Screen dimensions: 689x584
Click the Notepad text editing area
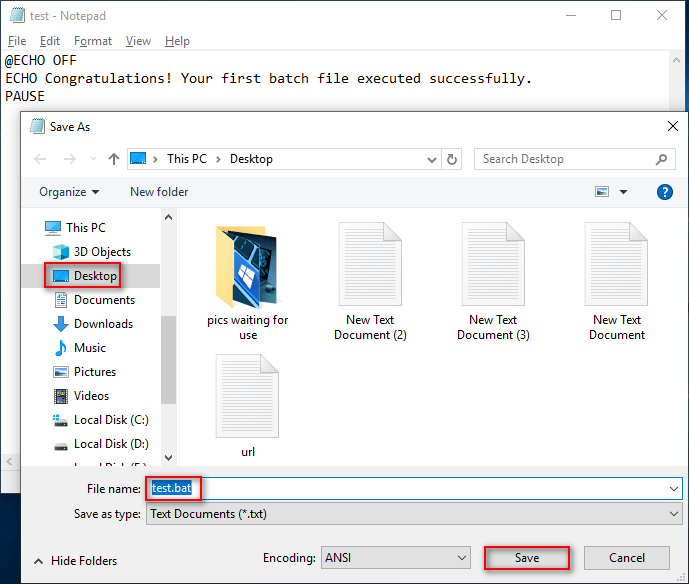coord(334,79)
